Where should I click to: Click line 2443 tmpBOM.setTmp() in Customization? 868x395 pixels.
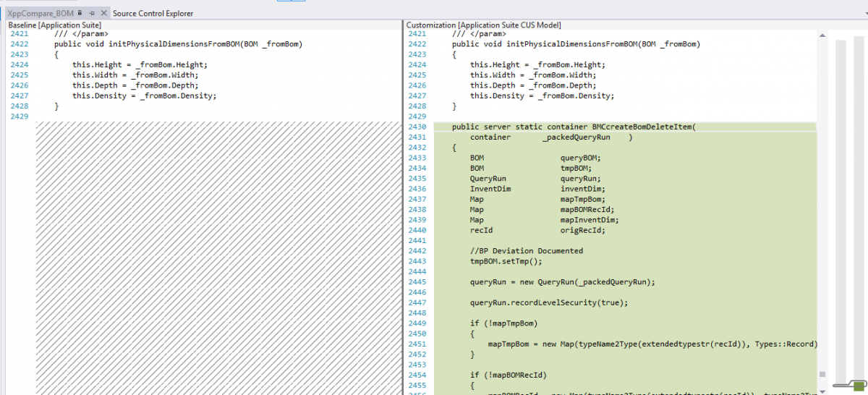(x=506, y=261)
